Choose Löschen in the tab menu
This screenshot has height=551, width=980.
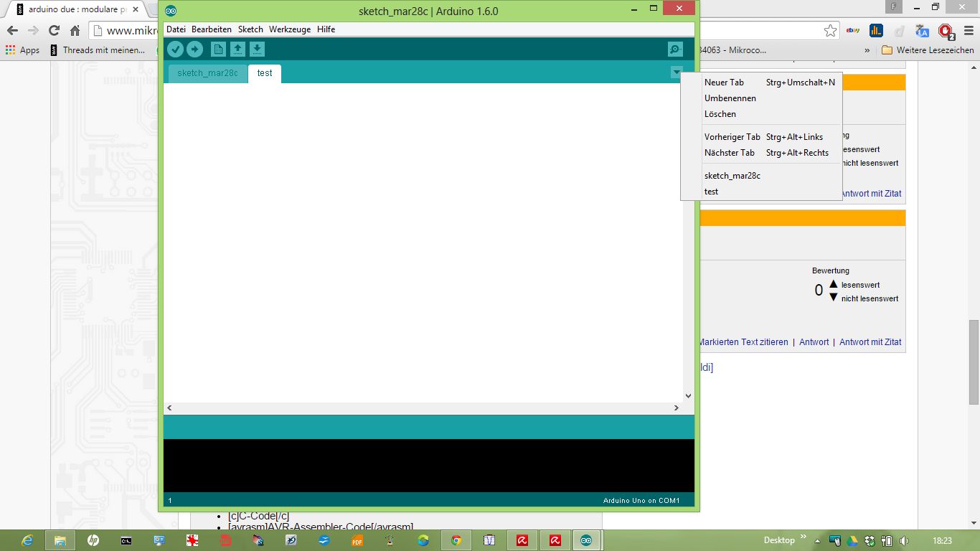tap(761, 114)
